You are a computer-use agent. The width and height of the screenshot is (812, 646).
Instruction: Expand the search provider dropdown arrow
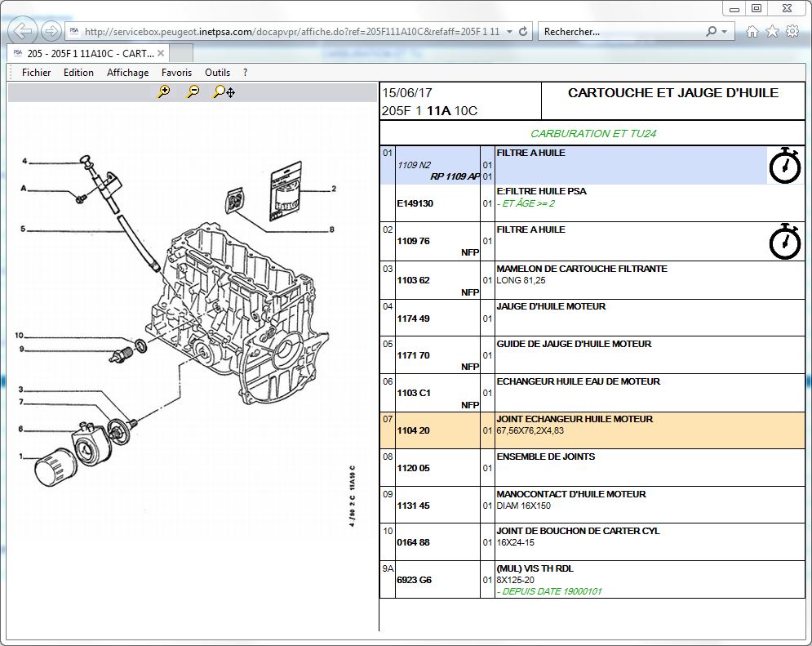tap(725, 32)
